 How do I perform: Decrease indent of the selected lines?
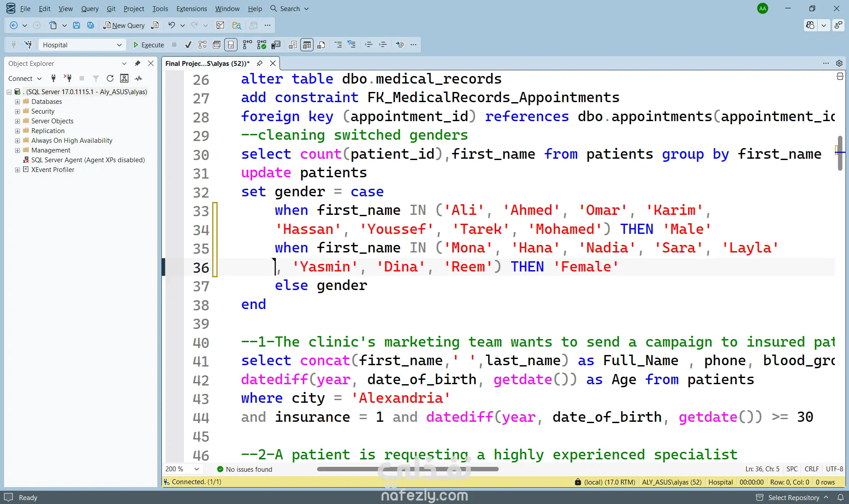(368, 45)
